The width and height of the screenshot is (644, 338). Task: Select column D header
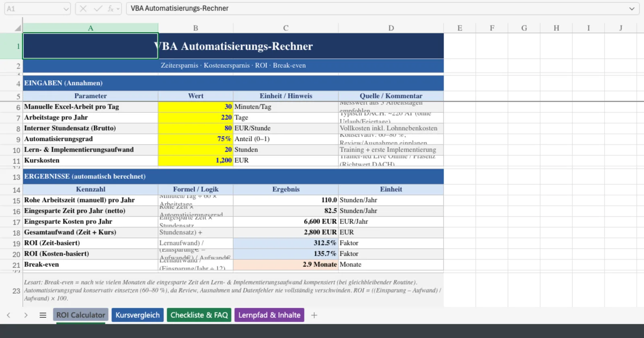tap(391, 28)
